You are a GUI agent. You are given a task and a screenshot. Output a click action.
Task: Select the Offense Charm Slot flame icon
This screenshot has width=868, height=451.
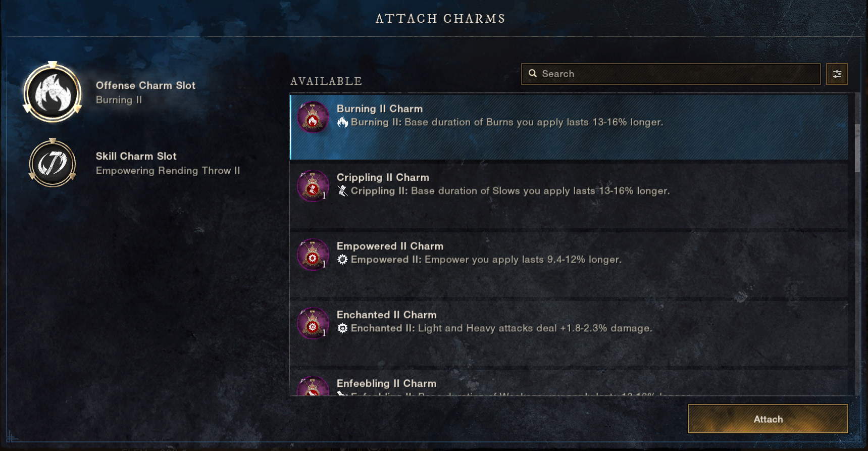[x=53, y=93]
